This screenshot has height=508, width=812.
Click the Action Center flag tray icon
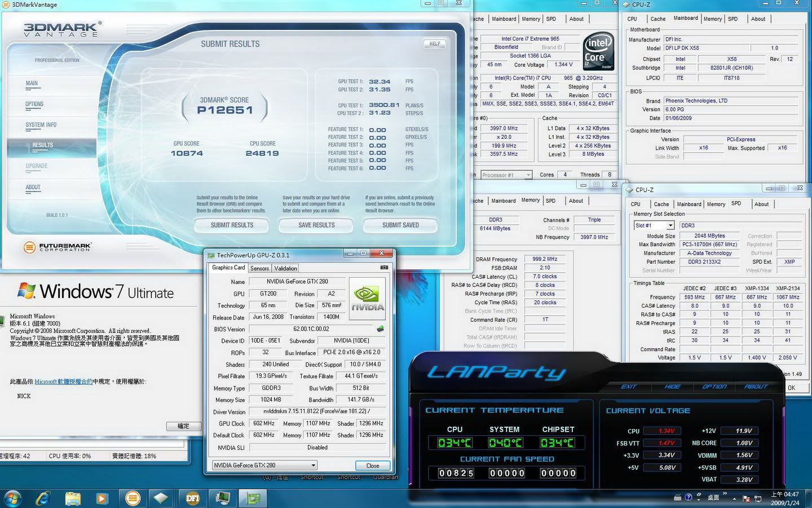point(746,498)
